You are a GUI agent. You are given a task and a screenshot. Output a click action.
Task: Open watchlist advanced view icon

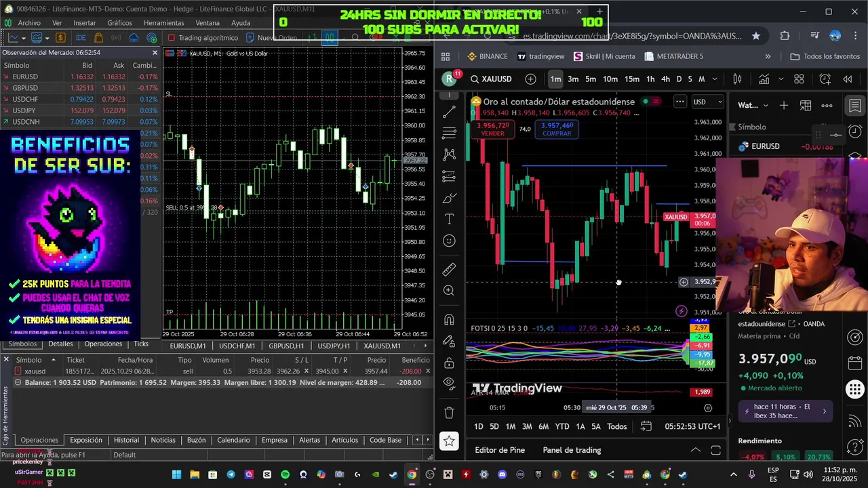coord(806,105)
